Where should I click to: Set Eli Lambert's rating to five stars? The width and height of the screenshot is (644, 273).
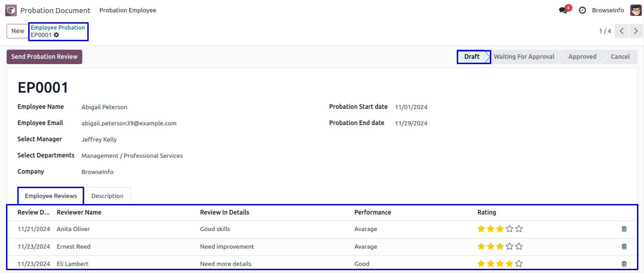[519, 264]
